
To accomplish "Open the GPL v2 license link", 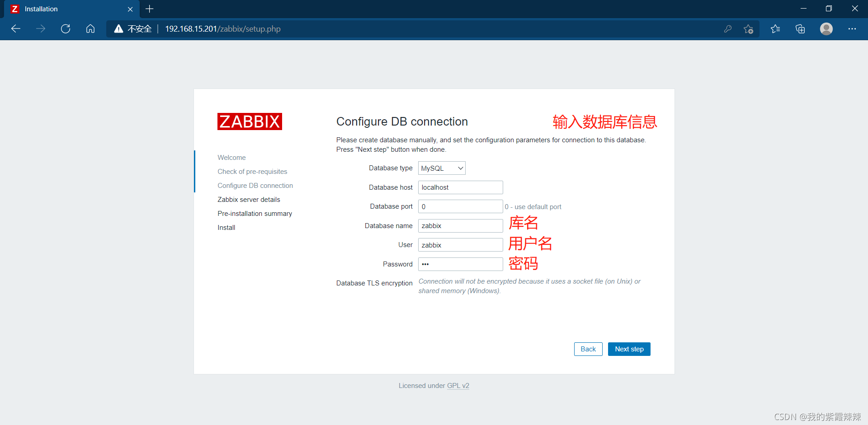I will pyautogui.click(x=458, y=386).
